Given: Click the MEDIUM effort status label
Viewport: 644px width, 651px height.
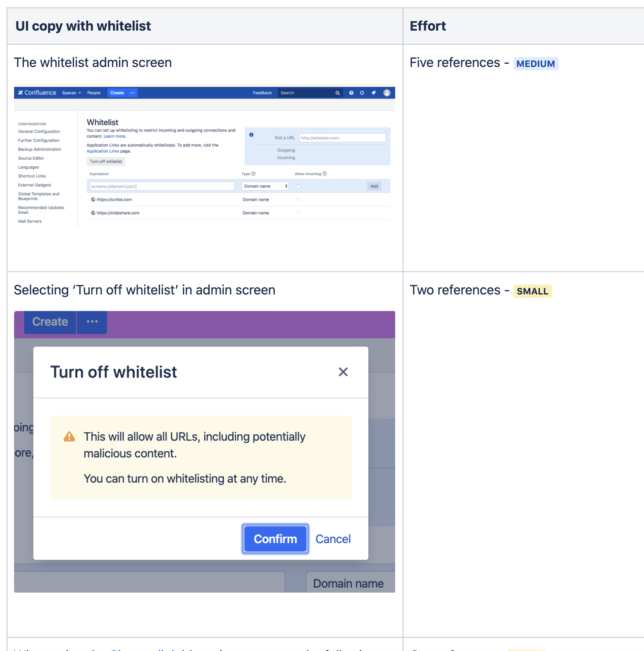Looking at the screenshot, I should pos(536,64).
